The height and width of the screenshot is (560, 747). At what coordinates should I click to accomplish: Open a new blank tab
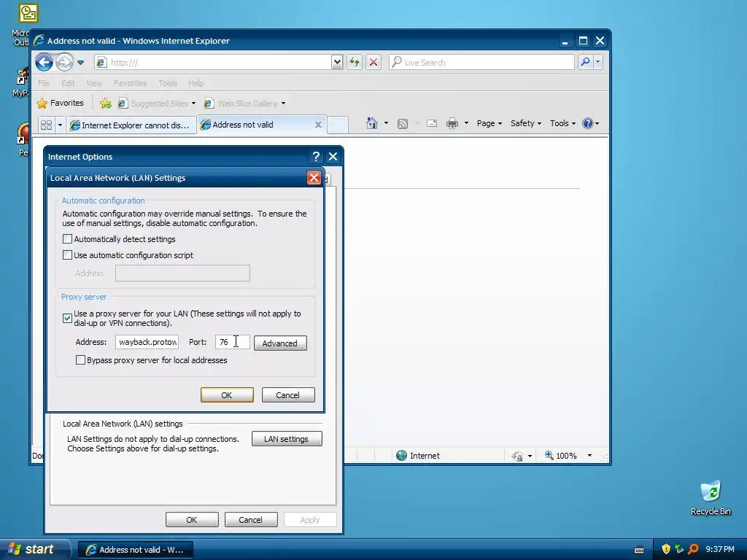click(338, 125)
